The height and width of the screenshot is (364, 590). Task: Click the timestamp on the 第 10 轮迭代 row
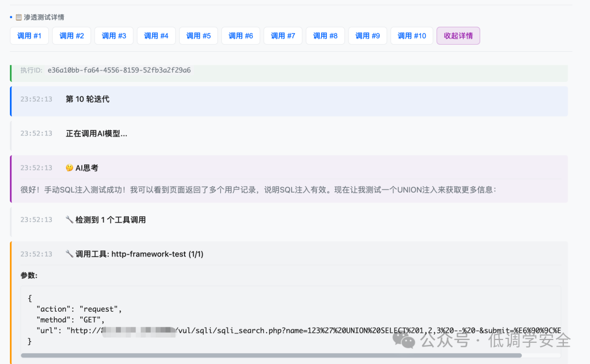[x=36, y=99]
